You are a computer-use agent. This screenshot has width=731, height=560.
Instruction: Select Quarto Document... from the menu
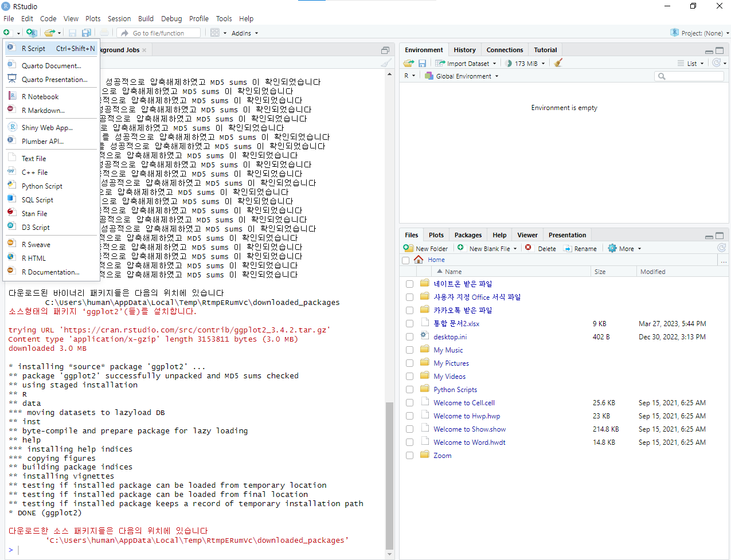coord(51,66)
